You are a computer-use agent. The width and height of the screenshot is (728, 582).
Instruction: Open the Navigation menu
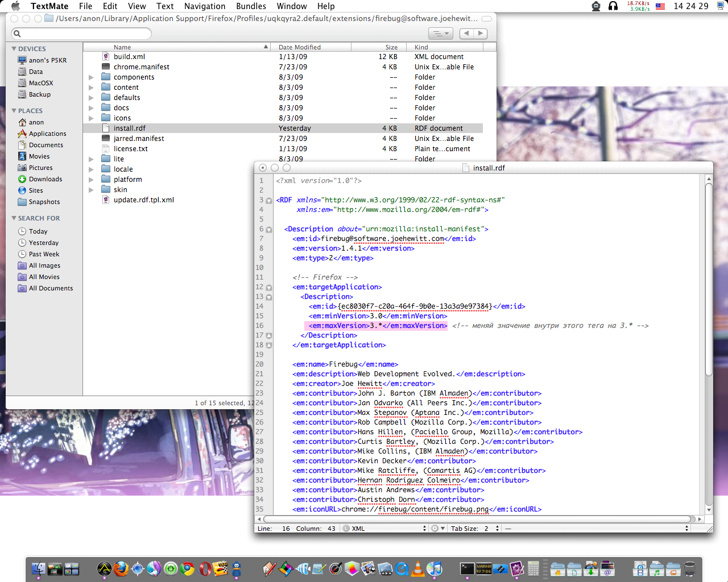click(205, 6)
